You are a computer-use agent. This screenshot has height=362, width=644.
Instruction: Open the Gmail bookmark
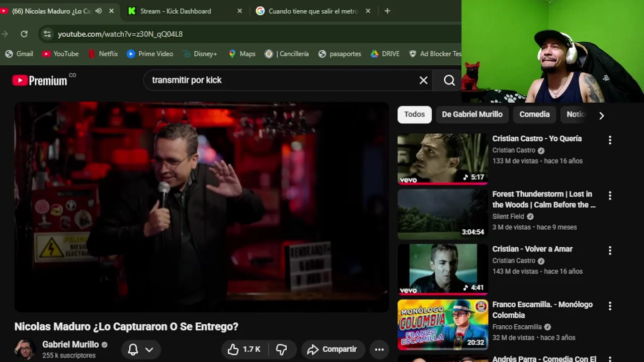tap(19, 54)
